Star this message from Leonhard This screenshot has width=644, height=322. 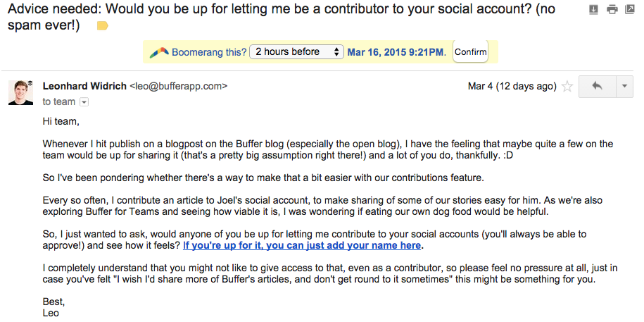coord(567,87)
